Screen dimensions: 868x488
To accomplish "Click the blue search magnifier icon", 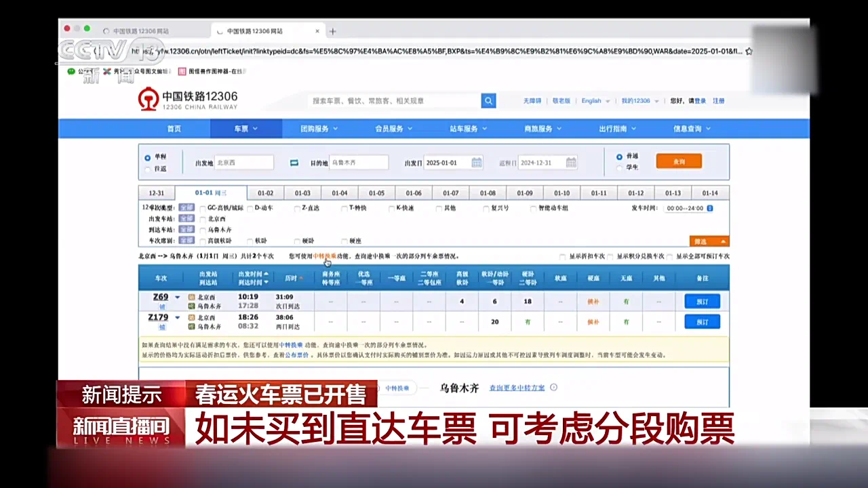I will pos(488,100).
